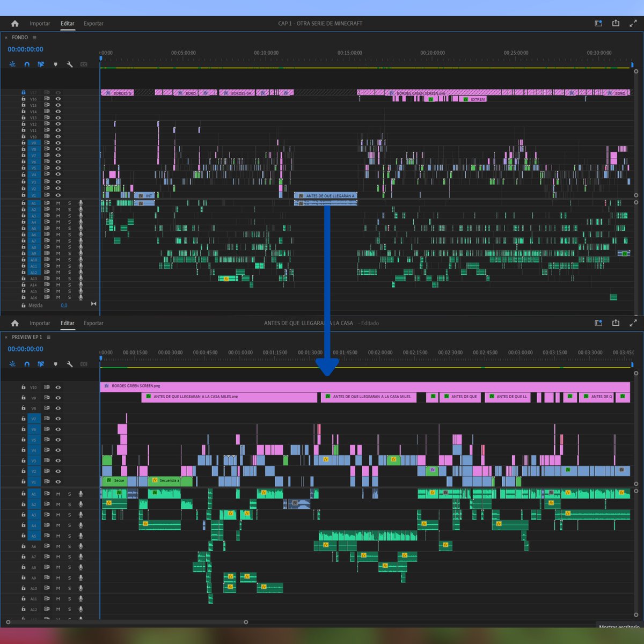Click the PREVIEW EP 1 horizontal zoom scrollbar
This screenshot has width=644, height=644.
tap(127, 622)
